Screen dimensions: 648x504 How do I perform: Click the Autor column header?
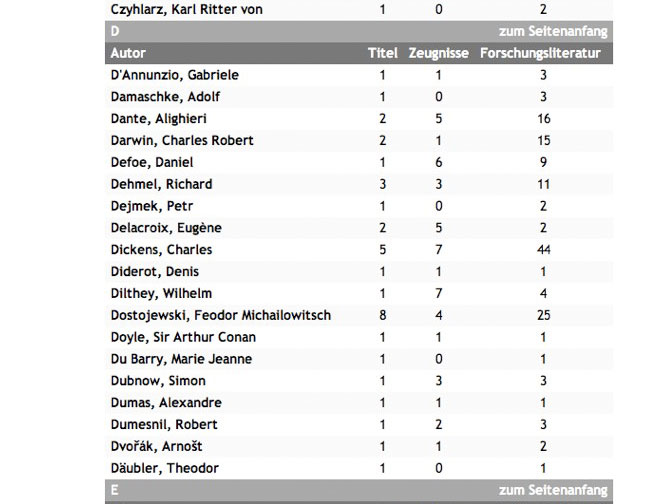(x=128, y=53)
